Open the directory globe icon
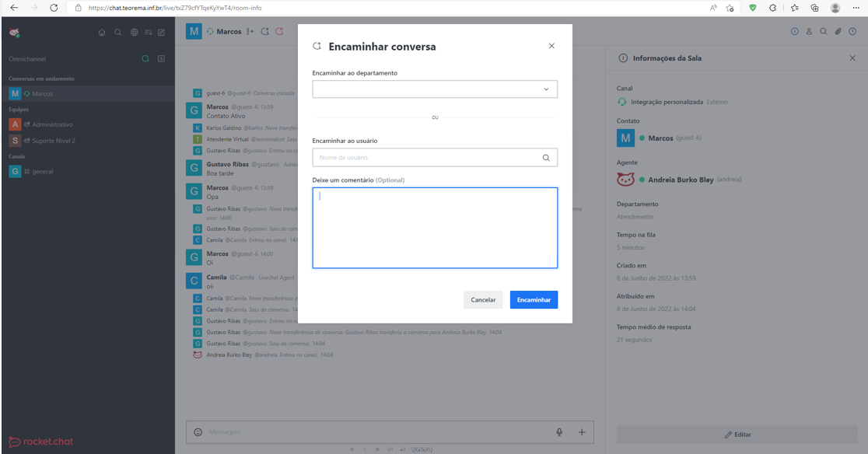This screenshot has height=454, width=868. coord(134,33)
